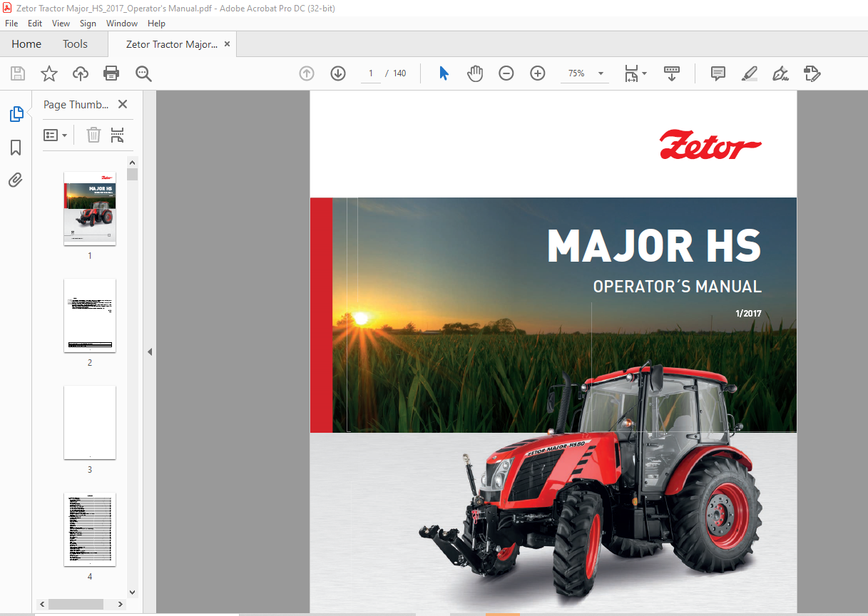Click the stamp tool icon in the toolbar
Screen dimensions: 868x616
point(812,73)
